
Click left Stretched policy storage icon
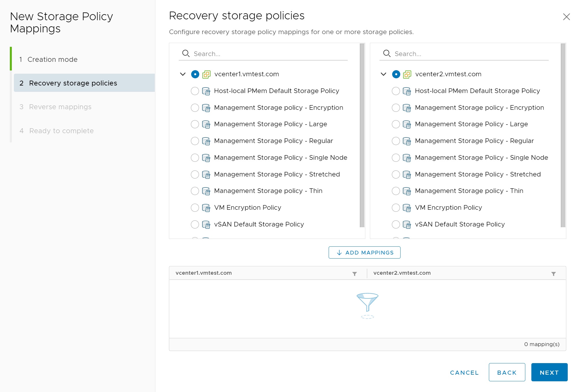point(206,174)
